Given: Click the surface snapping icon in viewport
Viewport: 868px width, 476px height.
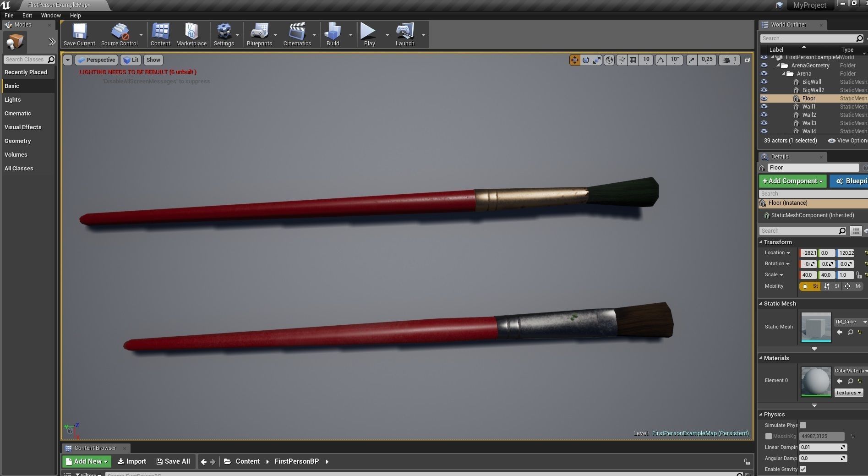Looking at the screenshot, I should point(622,60).
